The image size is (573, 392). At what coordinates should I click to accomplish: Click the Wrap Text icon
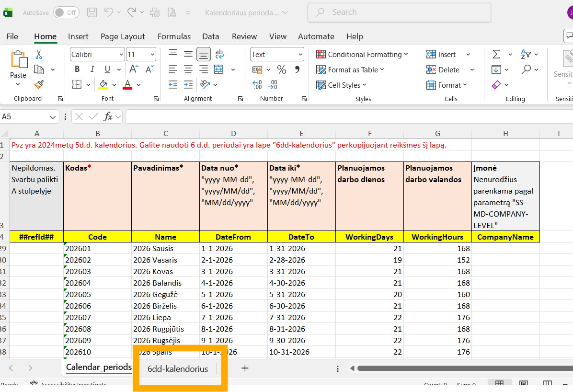219,54
